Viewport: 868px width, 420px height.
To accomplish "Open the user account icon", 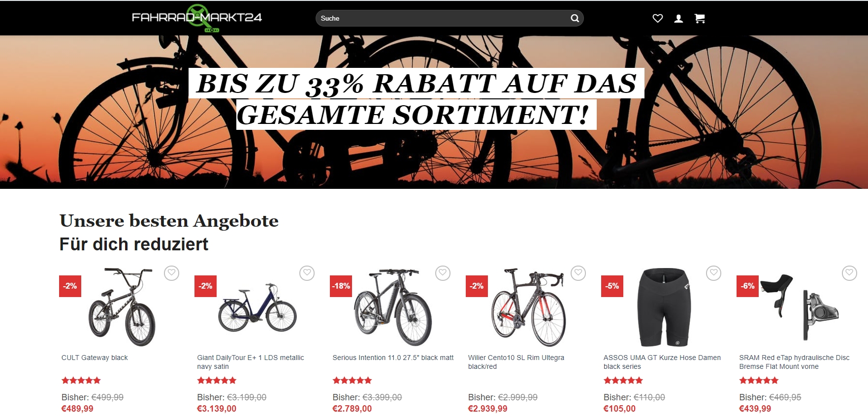I will click(678, 18).
